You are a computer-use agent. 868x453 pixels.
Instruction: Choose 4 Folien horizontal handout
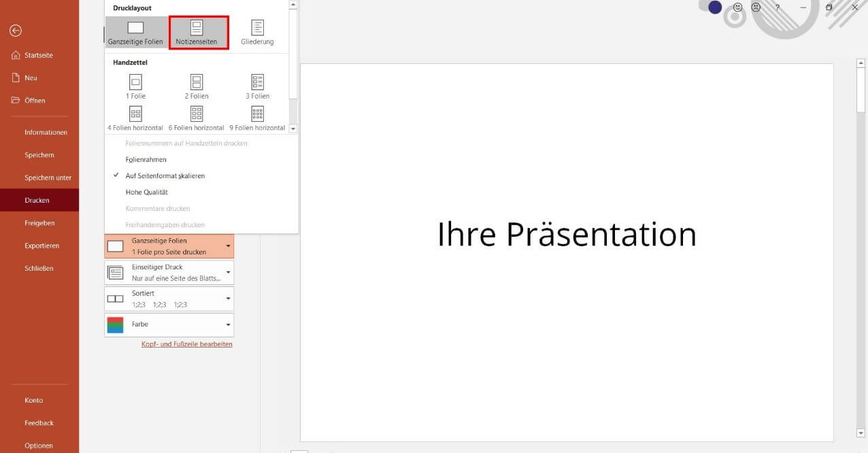135,118
